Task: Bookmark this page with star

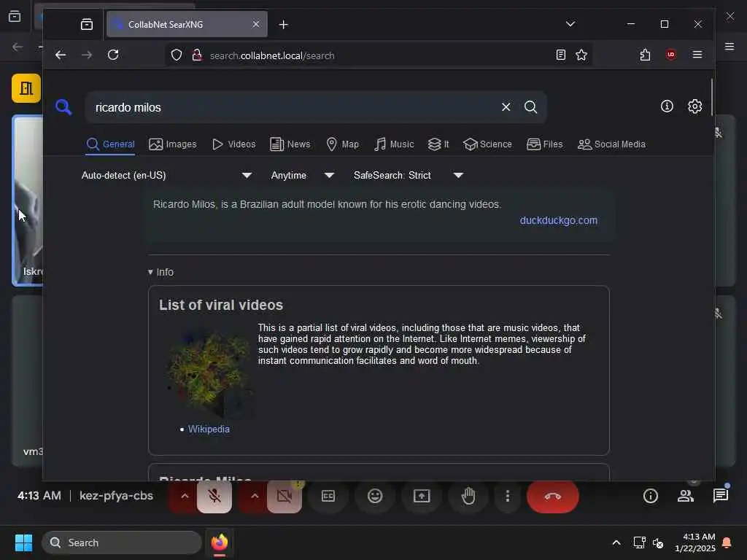Action: (581, 55)
